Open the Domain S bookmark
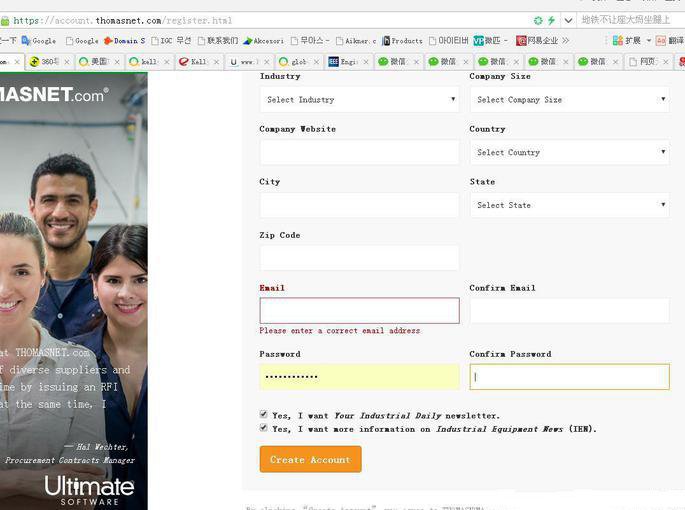 tap(124, 41)
